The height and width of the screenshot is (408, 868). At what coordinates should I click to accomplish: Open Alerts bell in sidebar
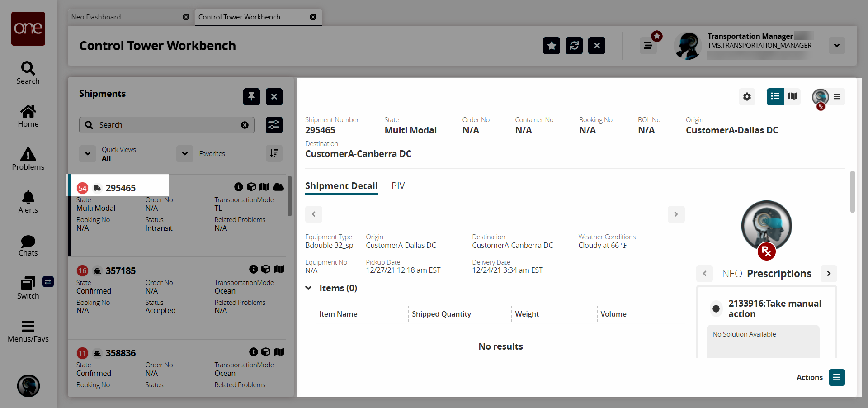[28, 202]
